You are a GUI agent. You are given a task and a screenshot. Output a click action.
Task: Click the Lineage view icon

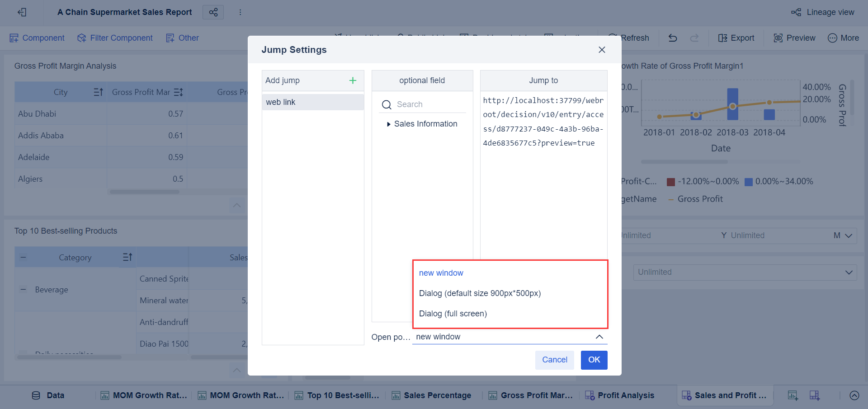click(797, 12)
